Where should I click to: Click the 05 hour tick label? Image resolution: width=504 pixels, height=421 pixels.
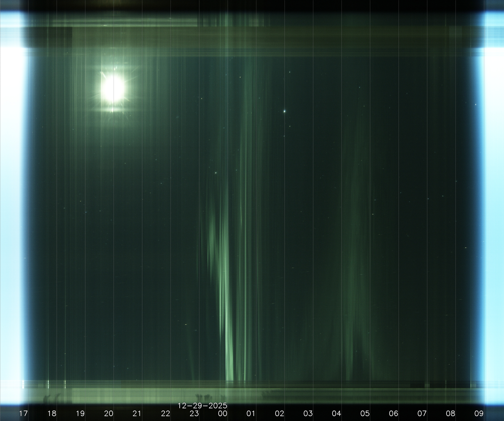[365, 414]
